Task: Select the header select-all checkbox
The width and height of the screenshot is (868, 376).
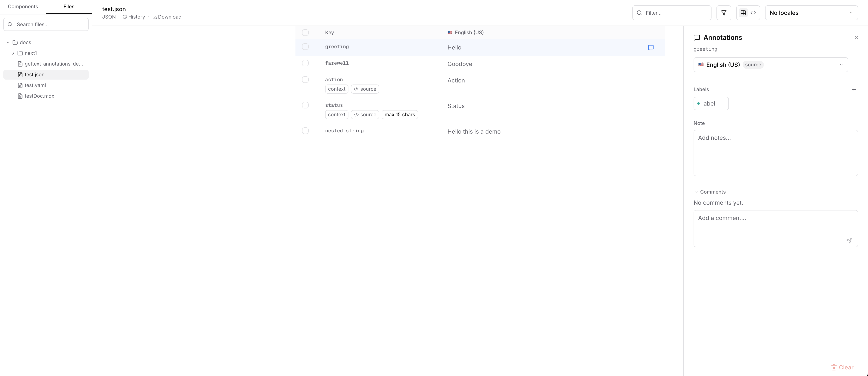Action: click(x=305, y=32)
